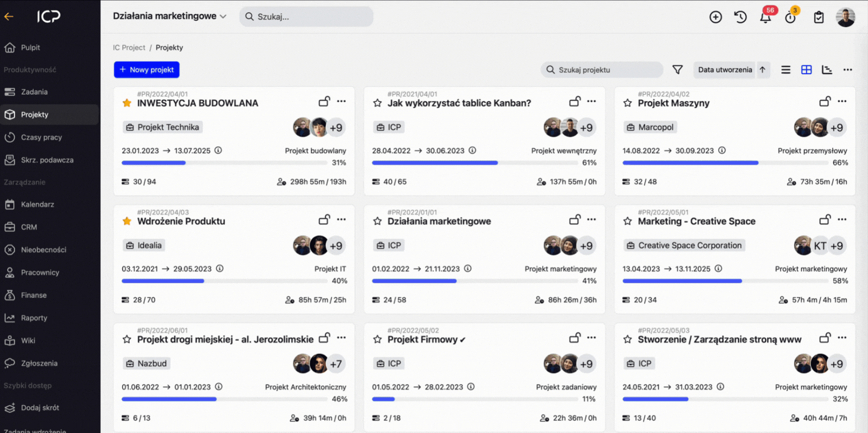Viewport: 868px width, 433px height.
Task: Click the Szukaj projektu search field
Action: [x=602, y=70]
